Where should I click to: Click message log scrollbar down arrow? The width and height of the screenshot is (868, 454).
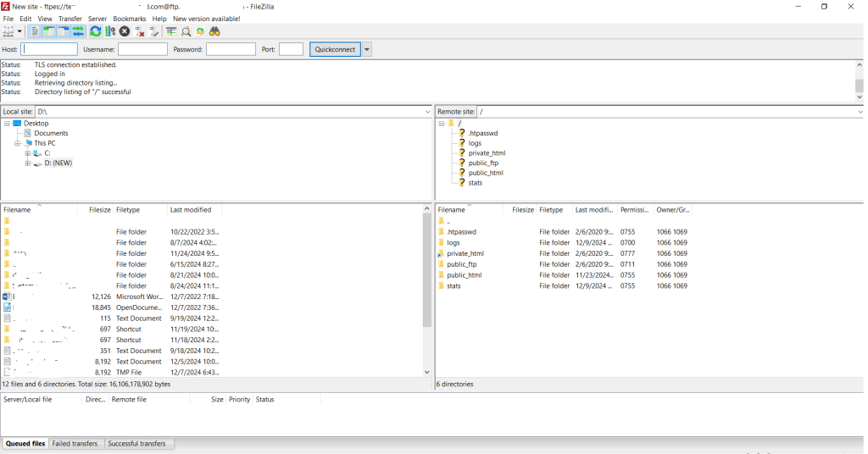tap(860, 97)
